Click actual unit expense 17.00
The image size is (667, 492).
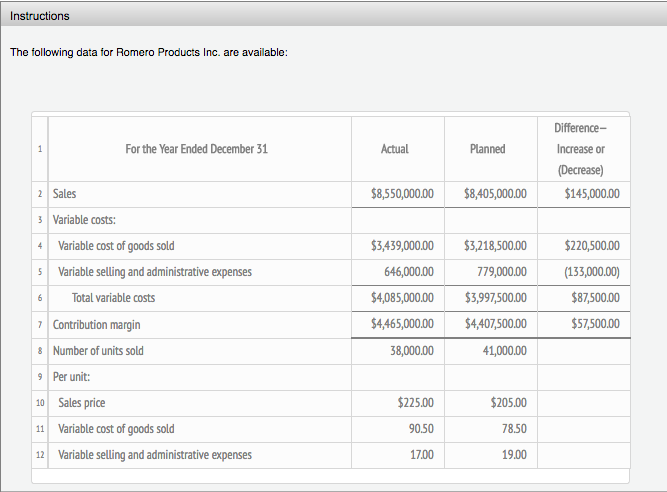pyautogui.click(x=422, y=455)
